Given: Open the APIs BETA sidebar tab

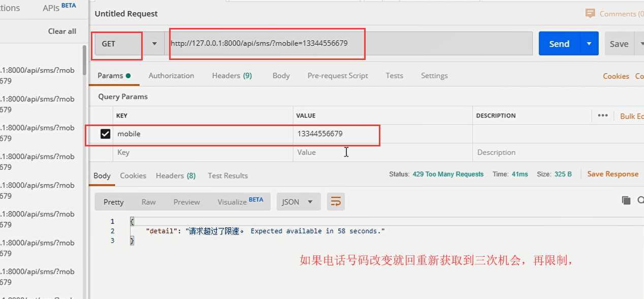Looking at the screenshot, I should tap(59, 8).
